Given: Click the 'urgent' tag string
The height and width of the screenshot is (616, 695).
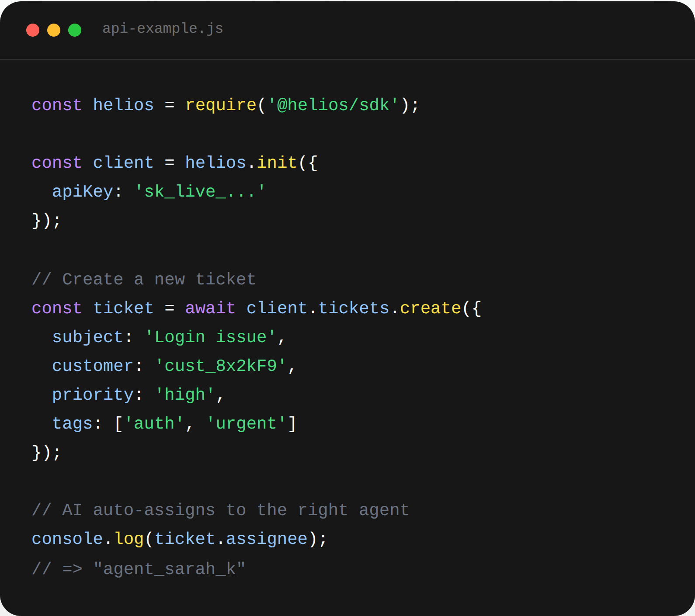Looking at the screenshot, I should click(x=246, y=424).
